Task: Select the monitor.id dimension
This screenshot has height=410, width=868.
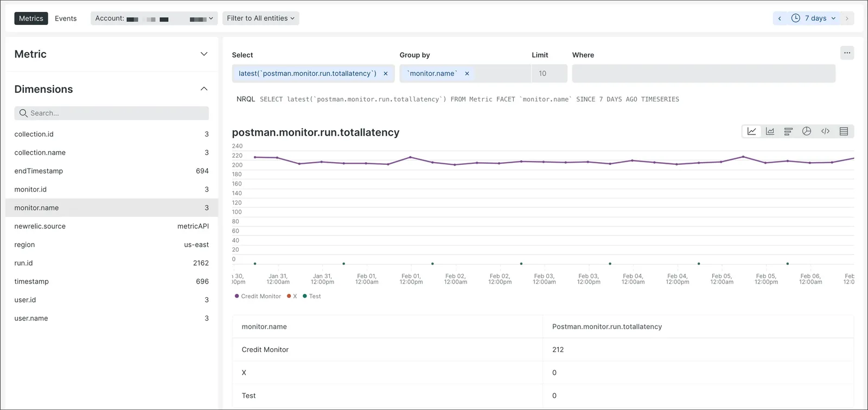Action: [111, 189]
